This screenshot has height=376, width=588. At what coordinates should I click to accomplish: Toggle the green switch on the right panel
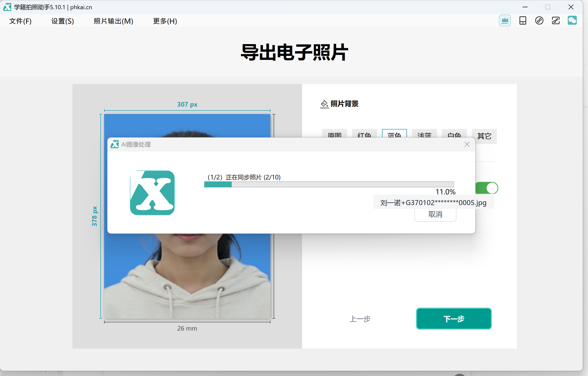tap(487, 188)
